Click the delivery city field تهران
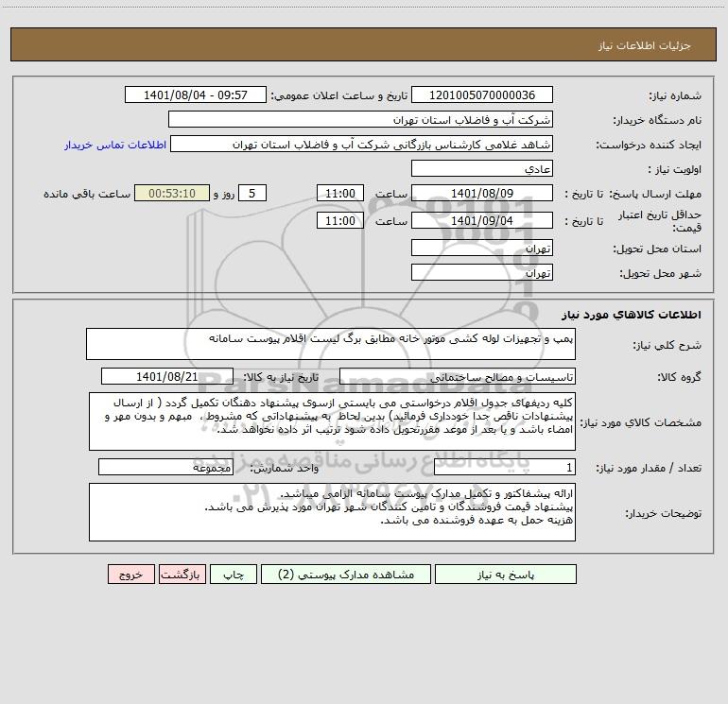This screenshot has height=704, width=728. [482, 272]
